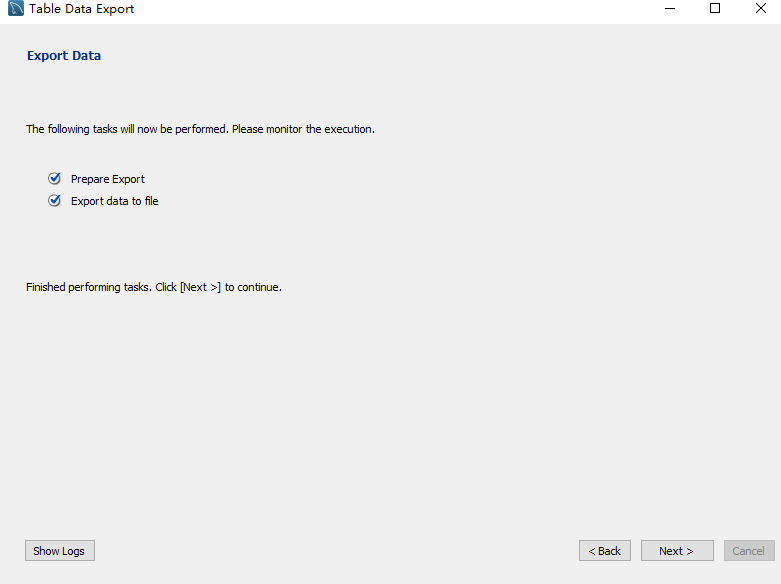This screenshot has width=781, height=584.
Task: Click the "[Next >]" reference in status message
Action: (x=200, y=288)
